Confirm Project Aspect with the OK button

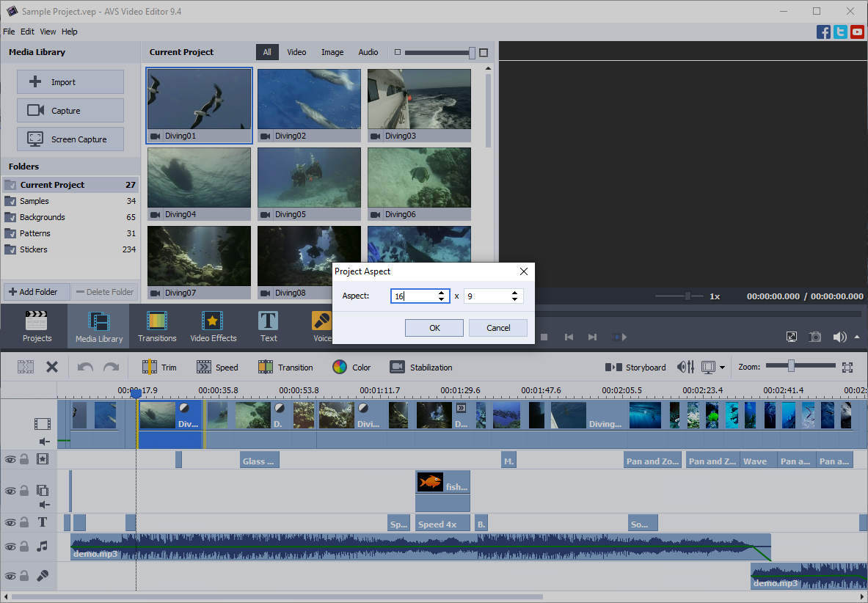click(x=434, y=328)
